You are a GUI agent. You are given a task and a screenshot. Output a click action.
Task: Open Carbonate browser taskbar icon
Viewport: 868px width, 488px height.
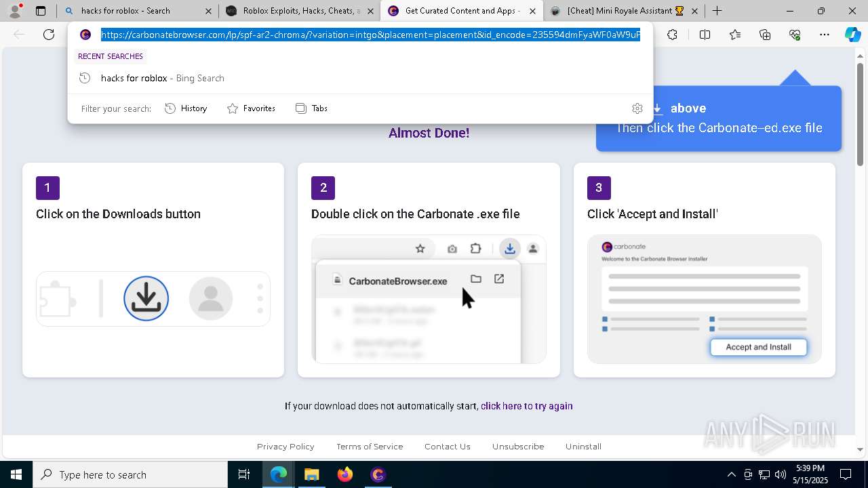click(x=378, y=474)
